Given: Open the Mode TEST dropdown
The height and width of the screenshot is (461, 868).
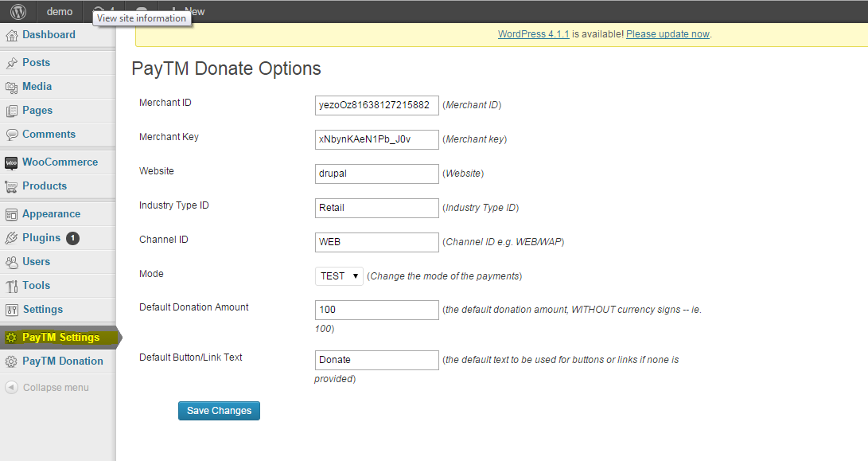Looking at the screenshot, I should coord(339,276).
